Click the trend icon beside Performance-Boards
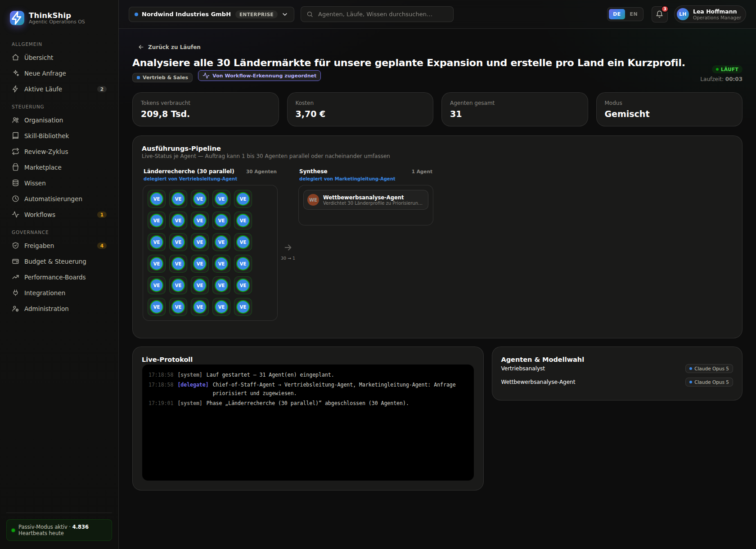Image resolution: width=756 pixels, height=549 pixels. pos(16,277)
